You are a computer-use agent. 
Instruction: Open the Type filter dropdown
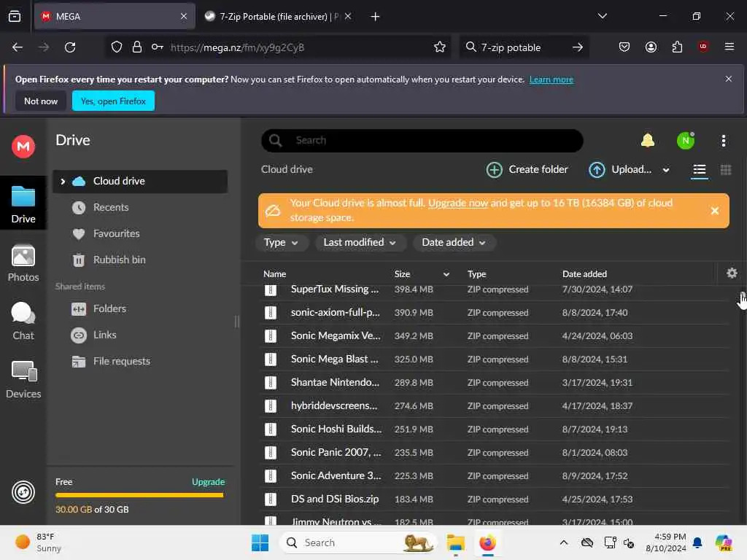click(281, 242)
